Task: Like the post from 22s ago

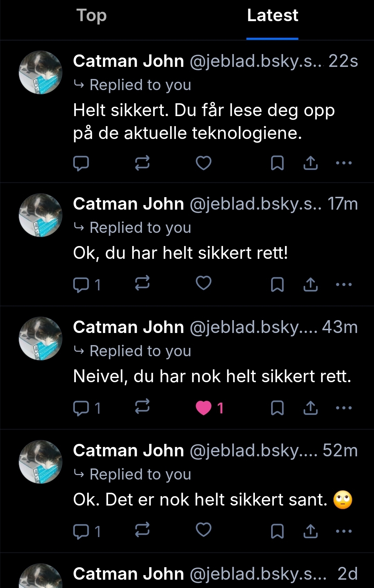Action: click(x=204, y=163)
